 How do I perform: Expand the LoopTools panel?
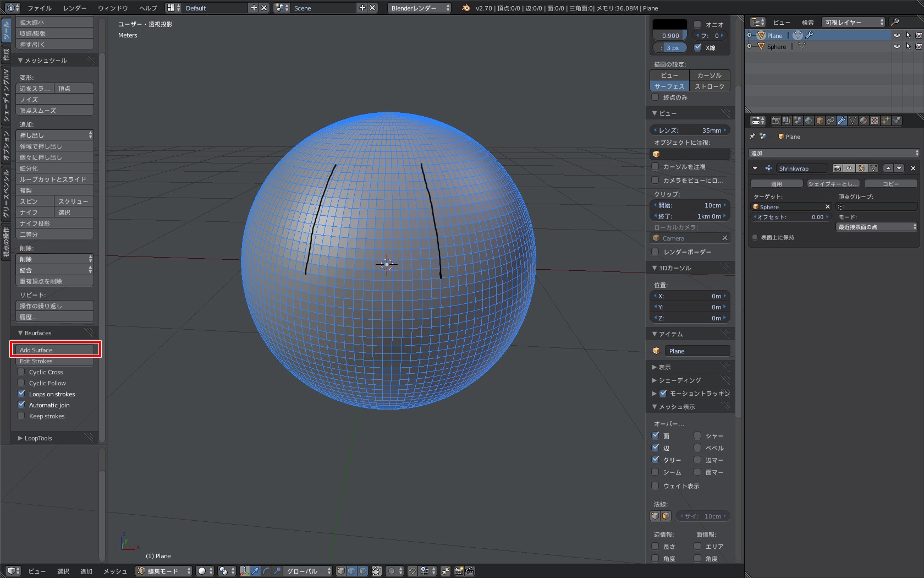coord(38,438)
